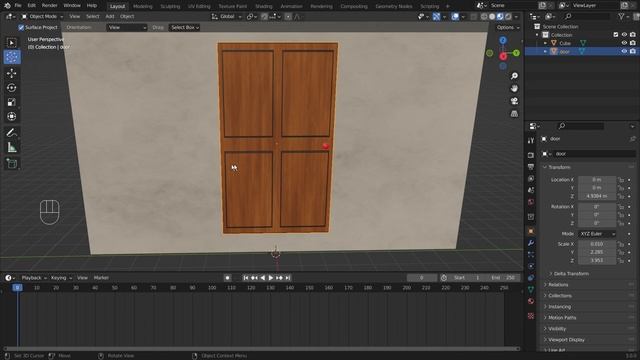640x360 pixels.
Task: Click the timeline Marker menu
Action: pyautogui.click(x=101, y=278)
